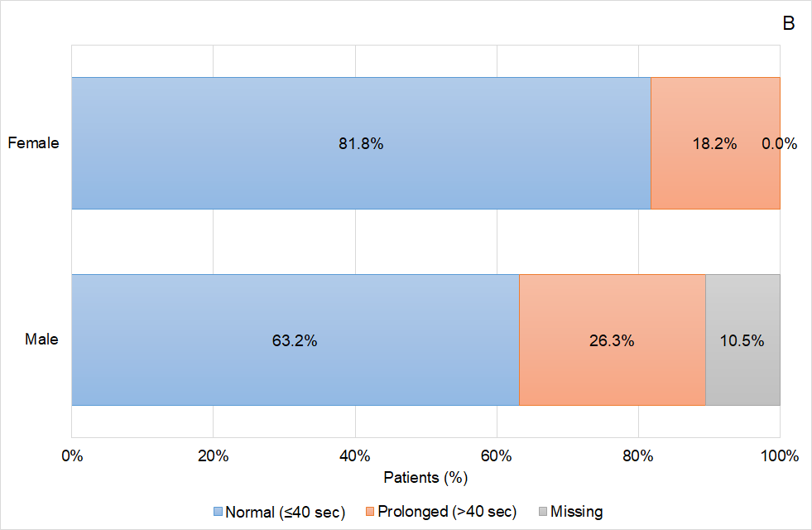Click the 40% axis tick label
The image size is (812, 530).
[x=355, y=456]
